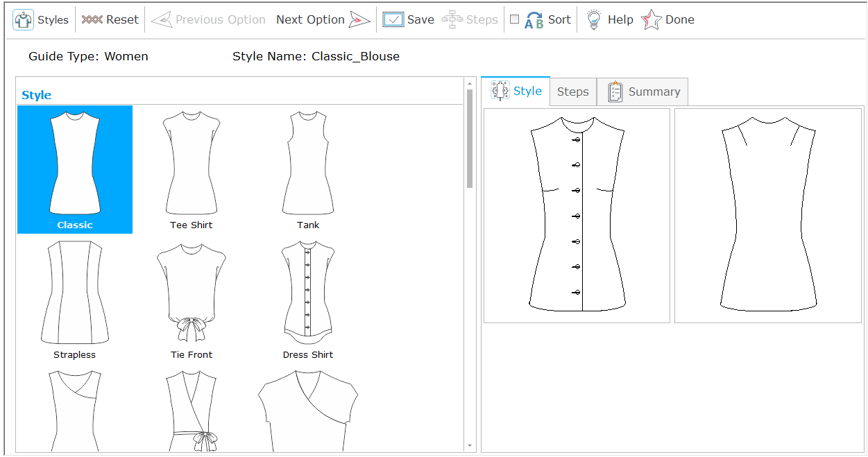Click the Summary tab clipboard icon
The width and height of the screenshot is (868, 457).
pyautogui.click(x=615, y=92)
